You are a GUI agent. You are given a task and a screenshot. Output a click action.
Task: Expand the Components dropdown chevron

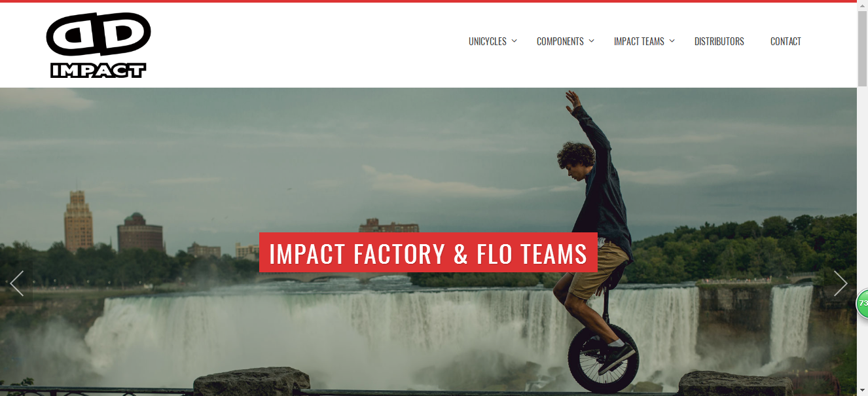[x=592, y=41]
